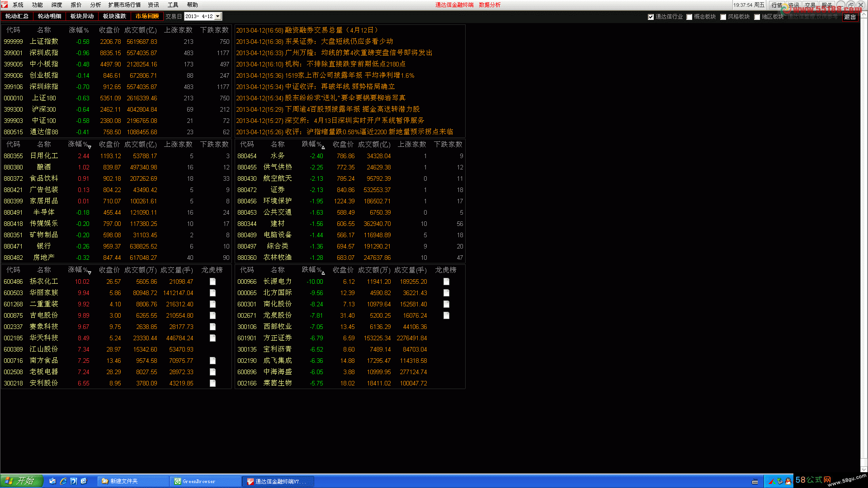
Task: Launch Internet Explorer from quick launch
Action: pos(63,481)
